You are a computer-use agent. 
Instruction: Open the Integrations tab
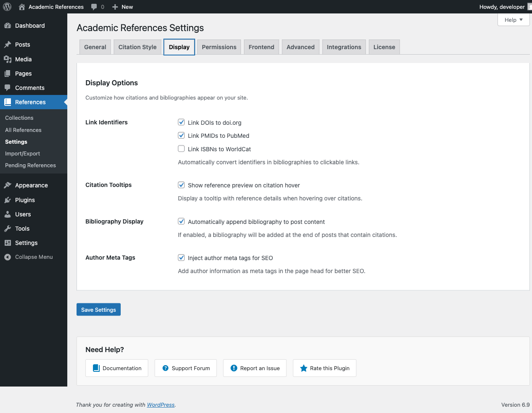tap(344, 47)
